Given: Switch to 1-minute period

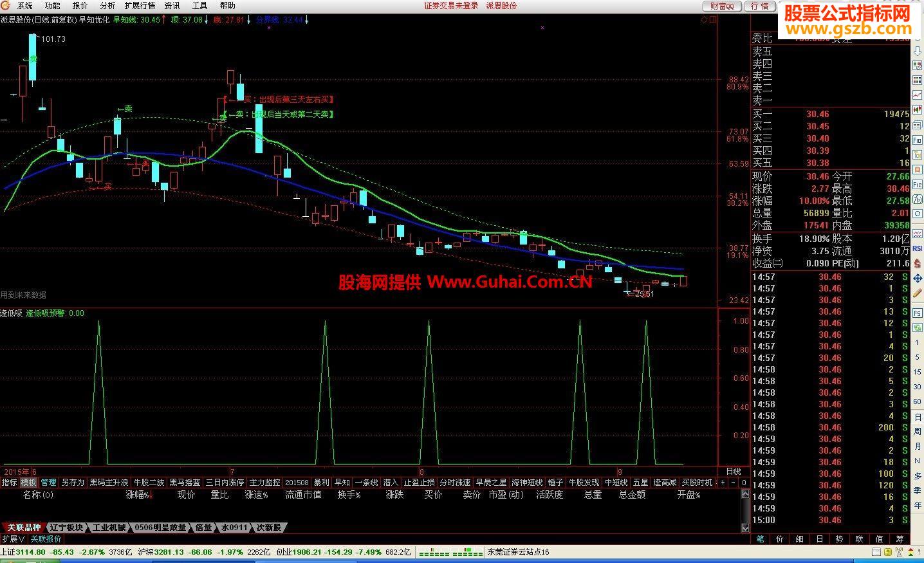Looking at the screenshot, I should pos(918,342).
